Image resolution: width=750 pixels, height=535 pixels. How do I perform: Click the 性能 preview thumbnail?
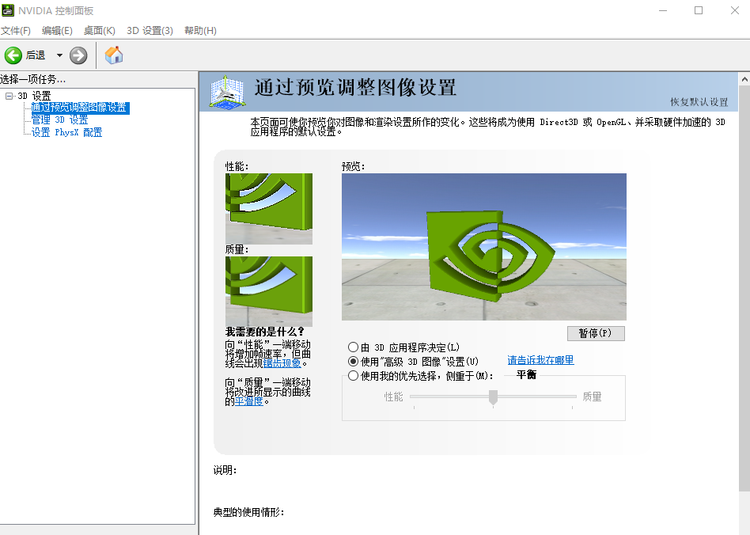click(269, 208)
